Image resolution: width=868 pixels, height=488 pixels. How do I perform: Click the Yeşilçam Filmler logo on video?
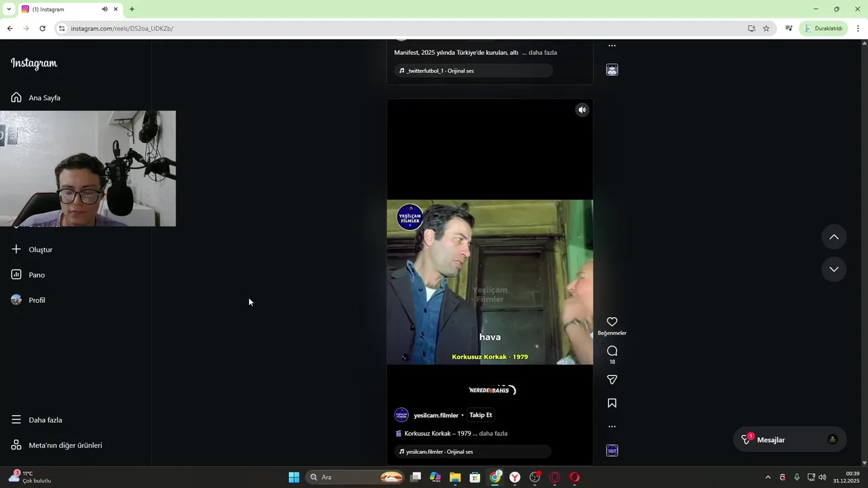point(410,217)
